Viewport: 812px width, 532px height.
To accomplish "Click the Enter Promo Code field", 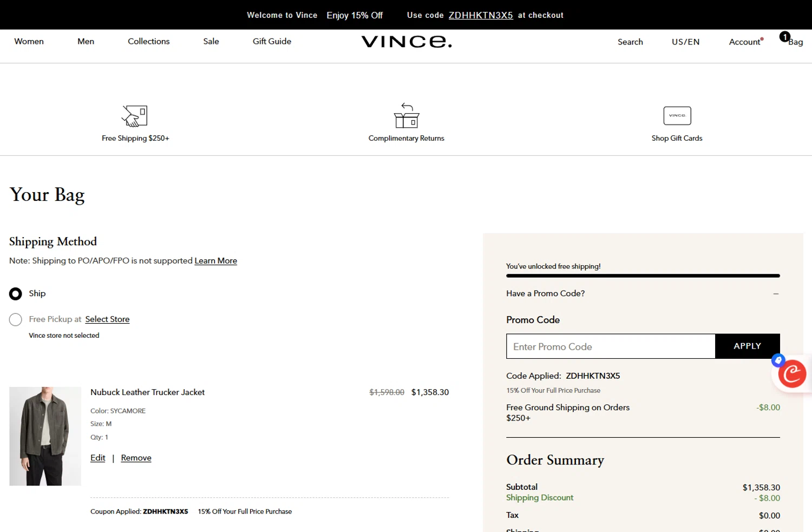I will point(611,346).
